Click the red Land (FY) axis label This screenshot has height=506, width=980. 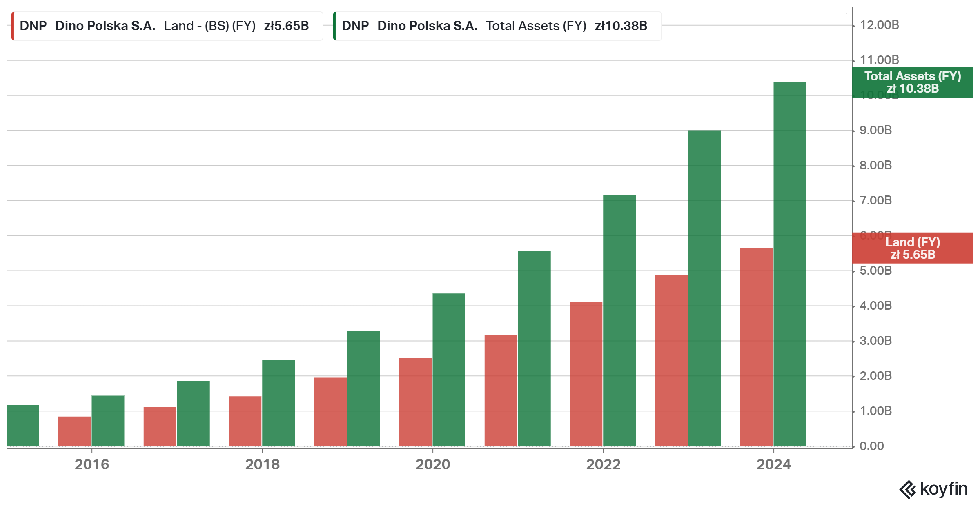[913, 248]
